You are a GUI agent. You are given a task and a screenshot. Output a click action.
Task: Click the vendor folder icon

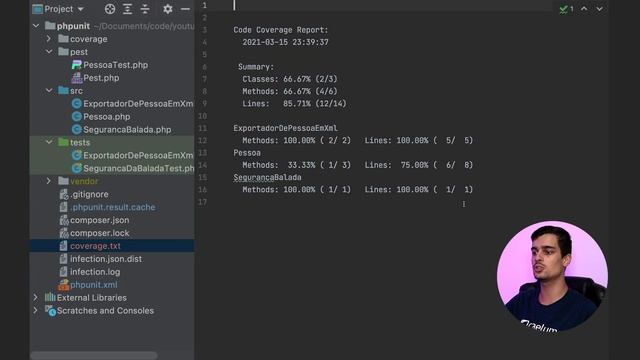[x=63, y=180]
